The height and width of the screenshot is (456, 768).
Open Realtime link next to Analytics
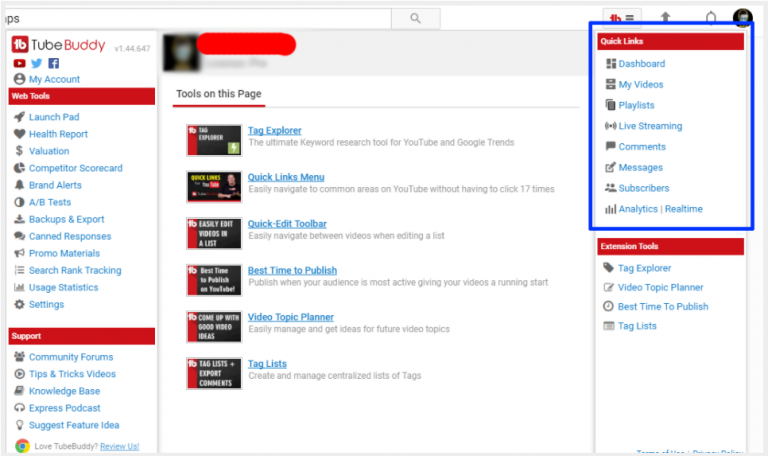(684, 209)
